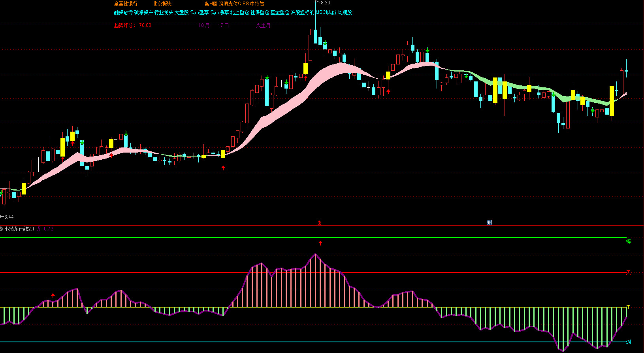Open the 周期股 tag
Screen dimensions: 644x353
[x=345, y=12]
